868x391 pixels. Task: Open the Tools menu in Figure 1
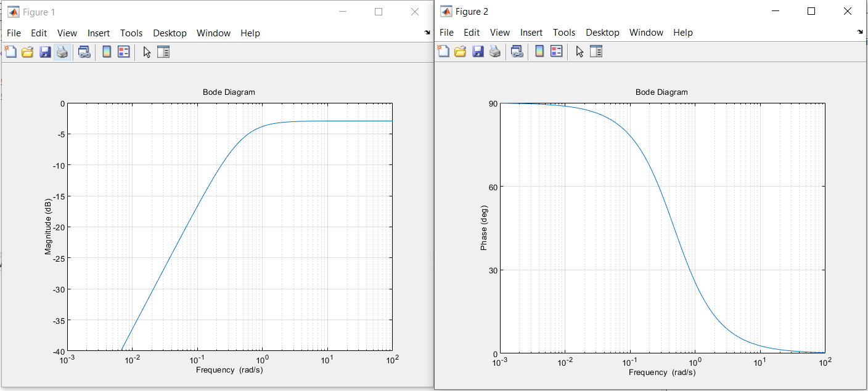131,33
